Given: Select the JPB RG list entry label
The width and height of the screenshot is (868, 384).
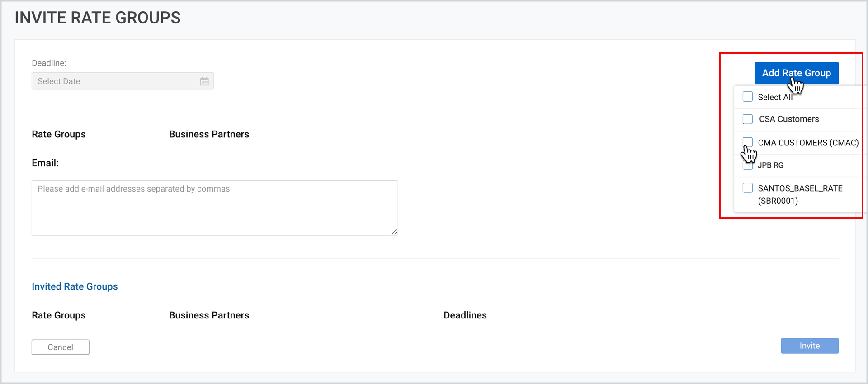Looking at the screenshot, I should point(770,165).
